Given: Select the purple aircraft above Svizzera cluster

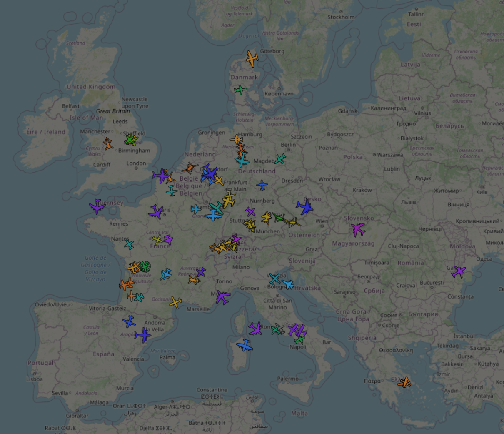Looking at the screenshot, I should (236, 239).
